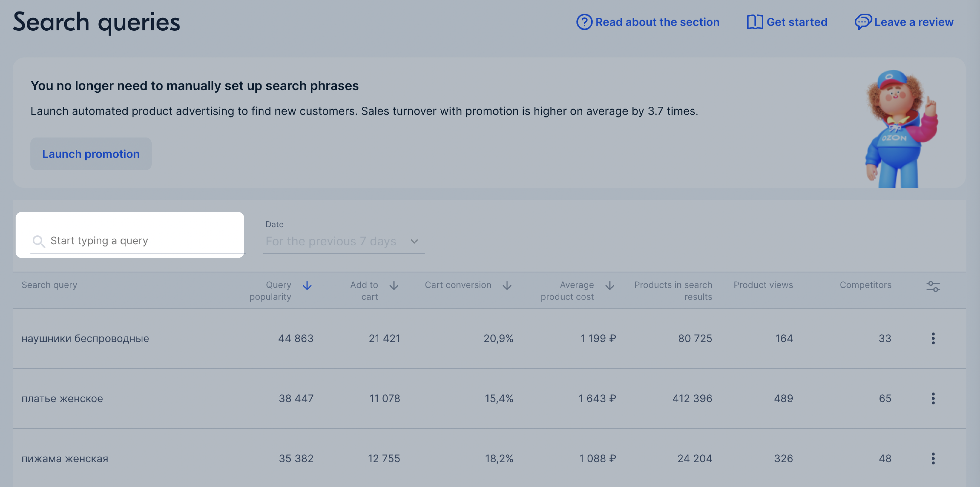Sort by Query popularity arrow
Screen dimensions: 980x487
point(307,286)
